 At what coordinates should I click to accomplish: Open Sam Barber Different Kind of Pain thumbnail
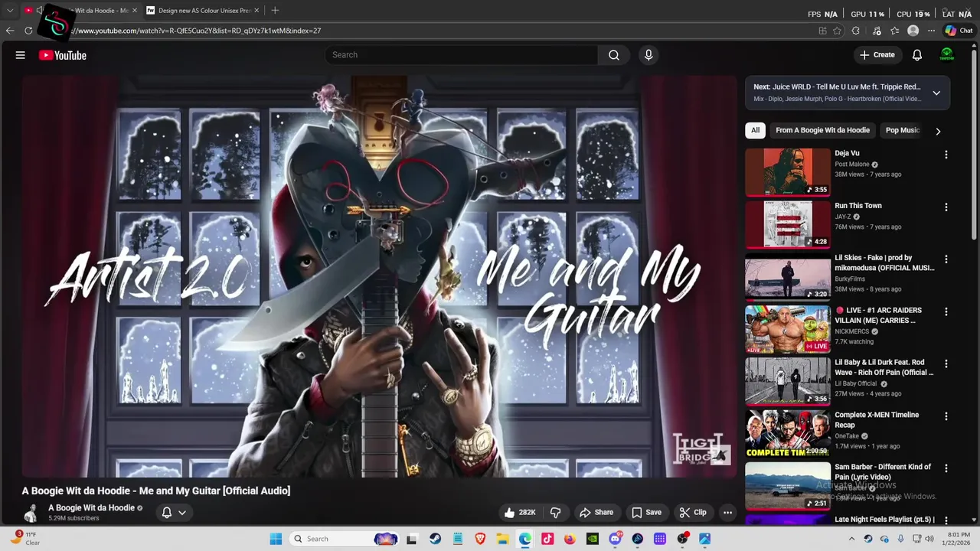point(788,486)
